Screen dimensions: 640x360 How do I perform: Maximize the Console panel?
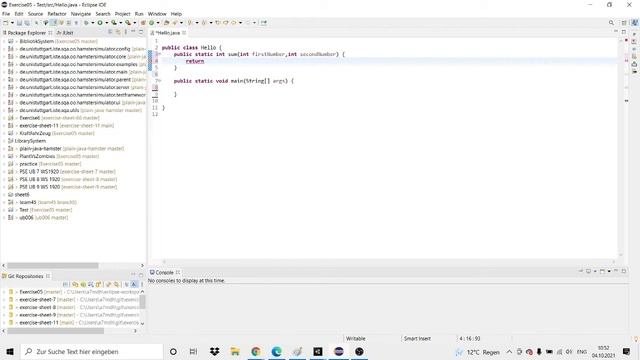pos(624,271)
